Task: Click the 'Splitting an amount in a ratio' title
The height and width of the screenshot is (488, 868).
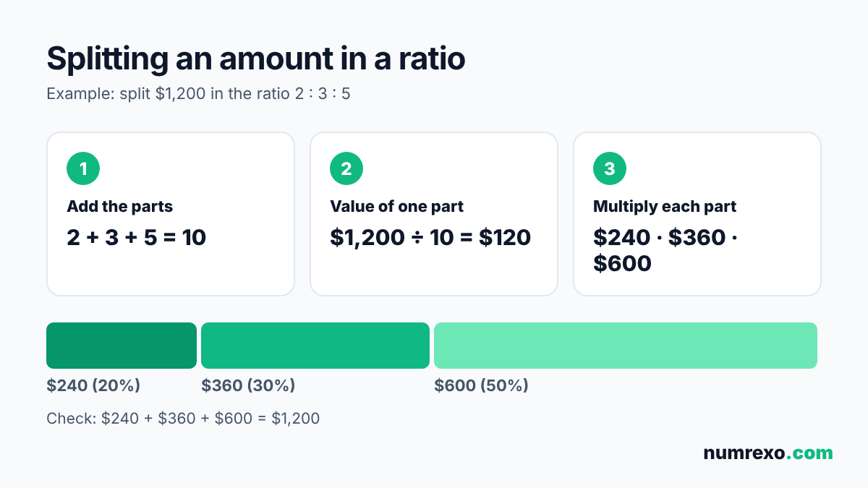Action: click(256, 59)
